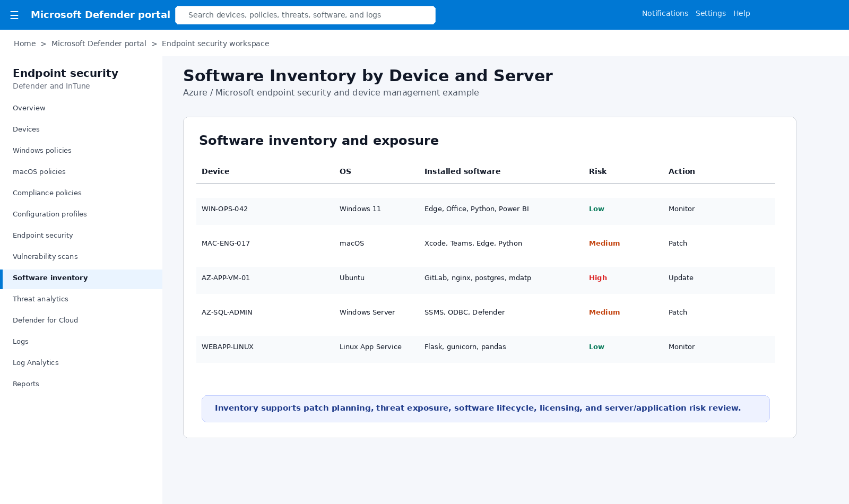The height and width of the screenshot is (504, 849).
Task: Click Monitor action for WIN-OPS-042
Action: [x=681, y=209]
